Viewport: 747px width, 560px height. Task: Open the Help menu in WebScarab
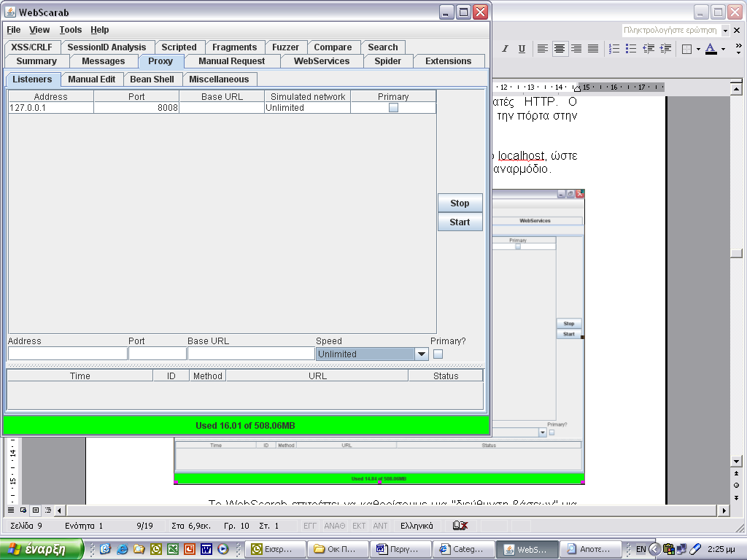[99, 30]
